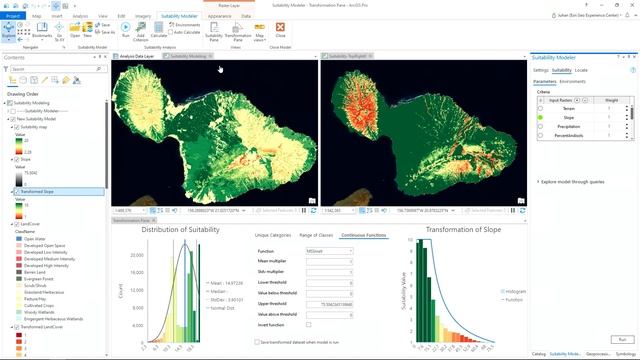
Task: Switch to the Imagery ribbon tab
Action: point(143,16)
